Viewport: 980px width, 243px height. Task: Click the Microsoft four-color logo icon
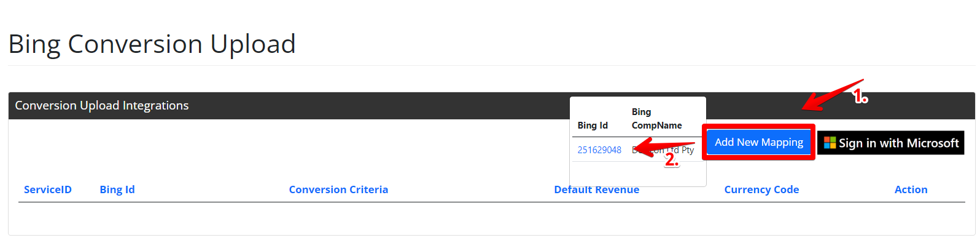pos(830,143)
